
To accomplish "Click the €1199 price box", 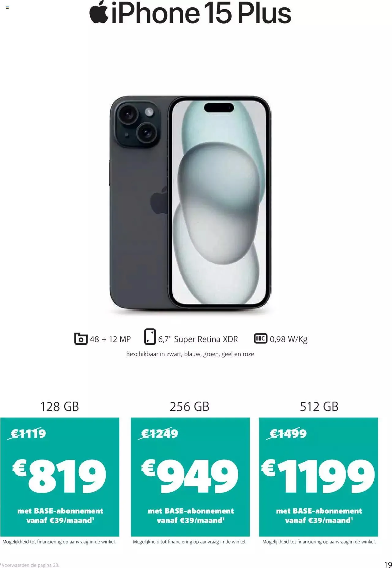I will tap(318, 477).
